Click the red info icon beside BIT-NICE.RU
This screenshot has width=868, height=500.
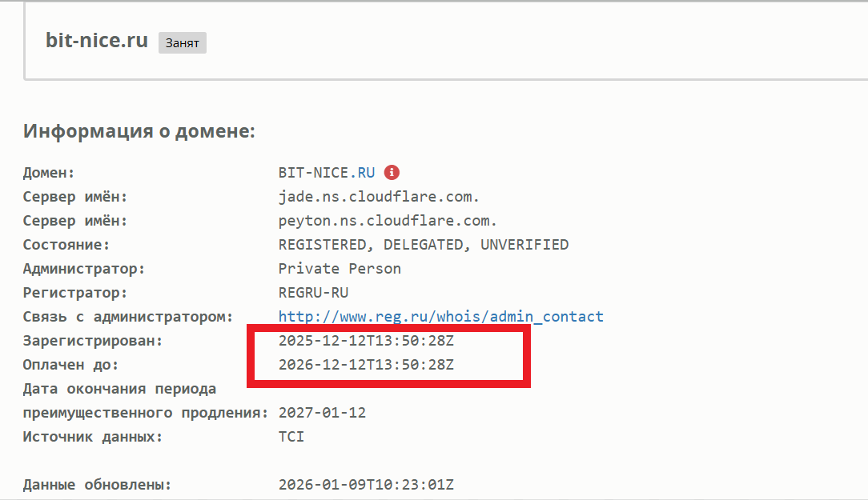tap(392, 172)
